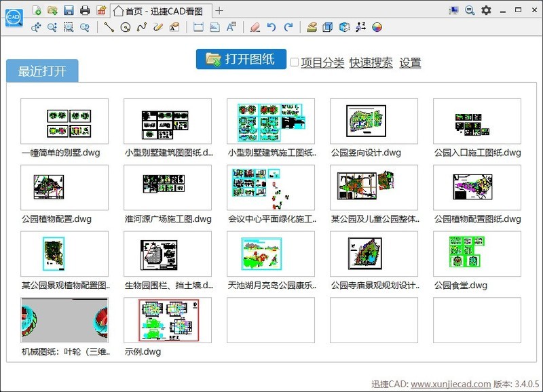The image size is (543, 392).
Task: Select the circle drawing tool
Action: click(126, 27)
